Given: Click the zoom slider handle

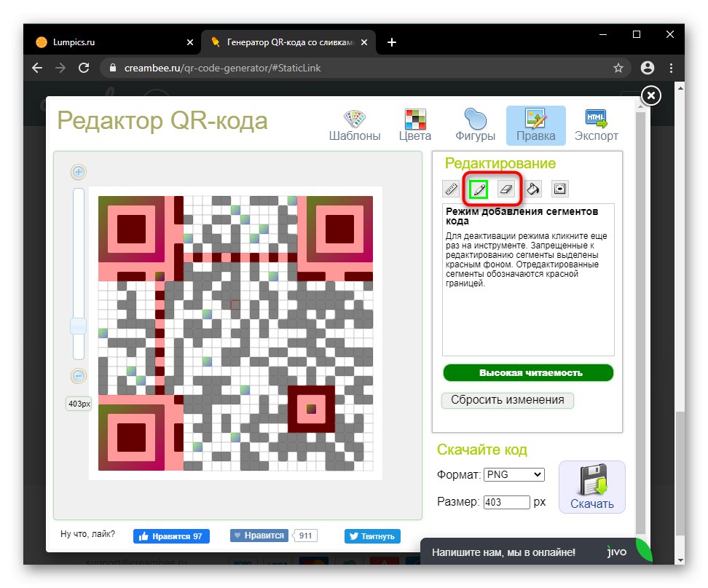Looking at the screenshot, I should click(79, 326).
